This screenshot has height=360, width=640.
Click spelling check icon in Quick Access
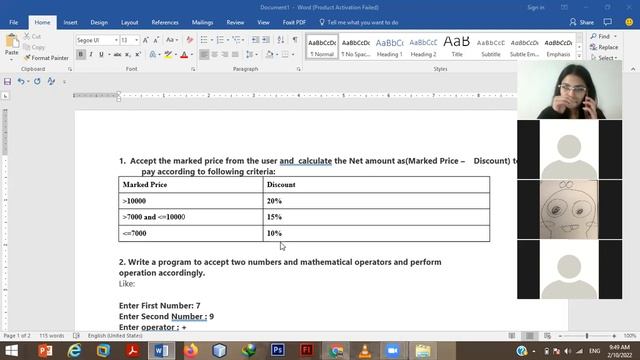click(51, 81)
